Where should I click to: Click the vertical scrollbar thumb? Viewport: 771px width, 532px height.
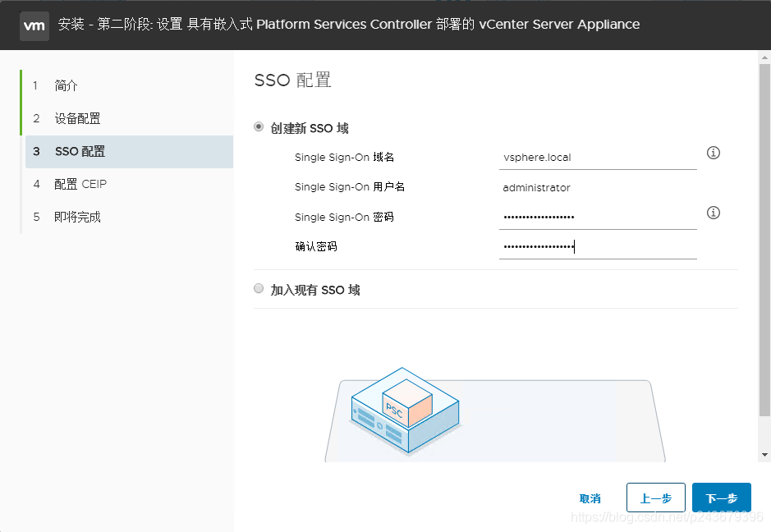point(764,240)
